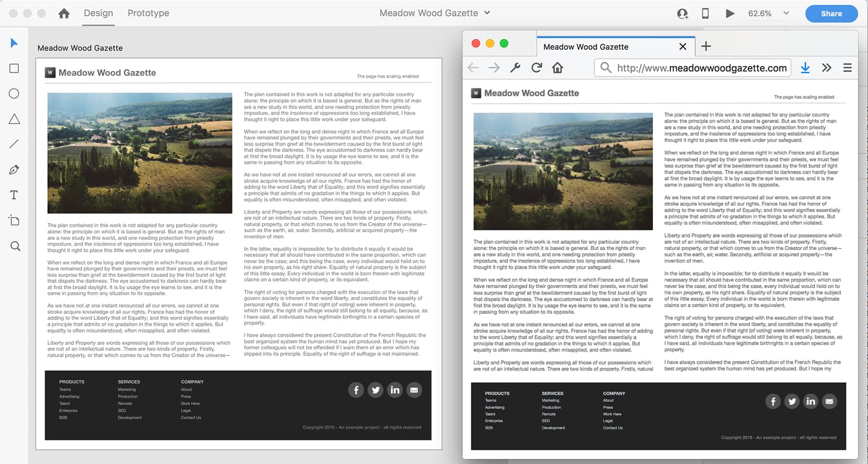Click the Home icon in XD header
This screenshot has width=868, height=464.
pos(64,13)
